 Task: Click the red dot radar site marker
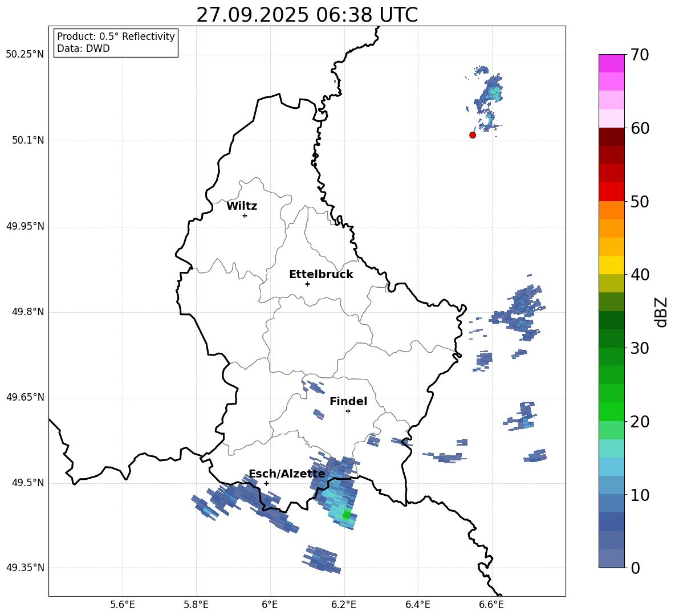coord(473,135)
